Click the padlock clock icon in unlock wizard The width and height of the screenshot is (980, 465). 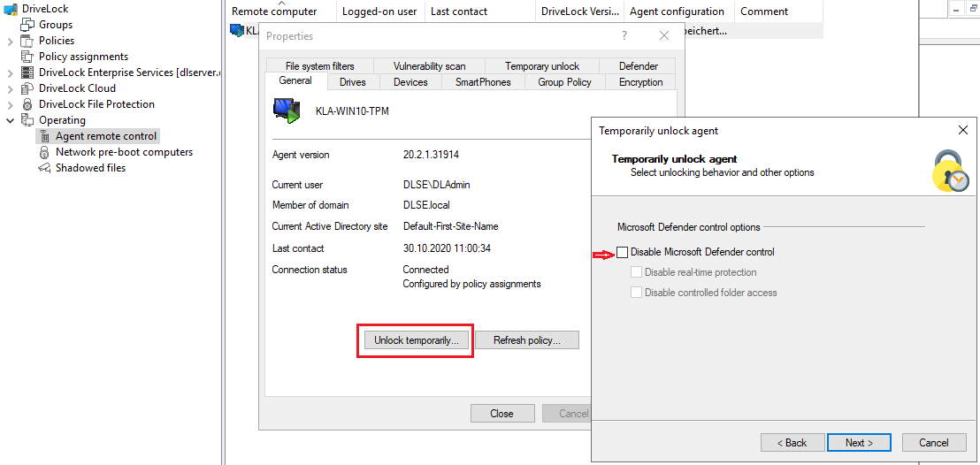pos(949,172)
